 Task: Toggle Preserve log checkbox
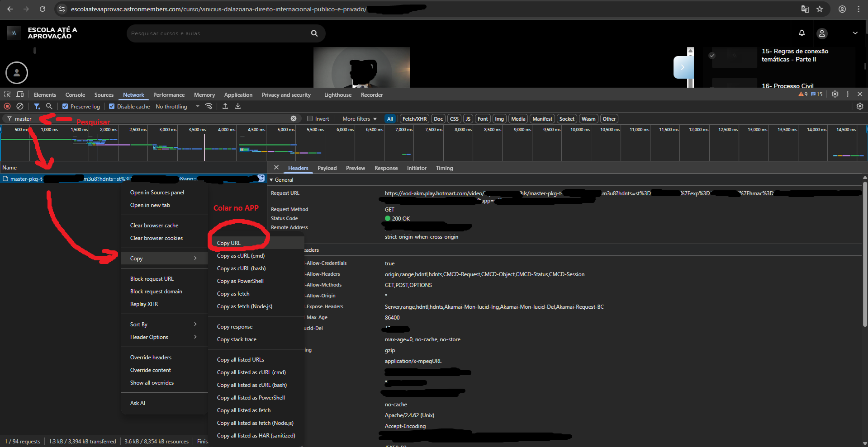click(x=65, y=107)
